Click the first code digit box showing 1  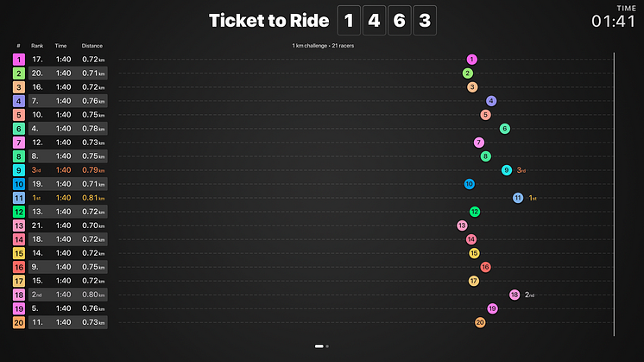pyautogui.click(x=349, y=20)
